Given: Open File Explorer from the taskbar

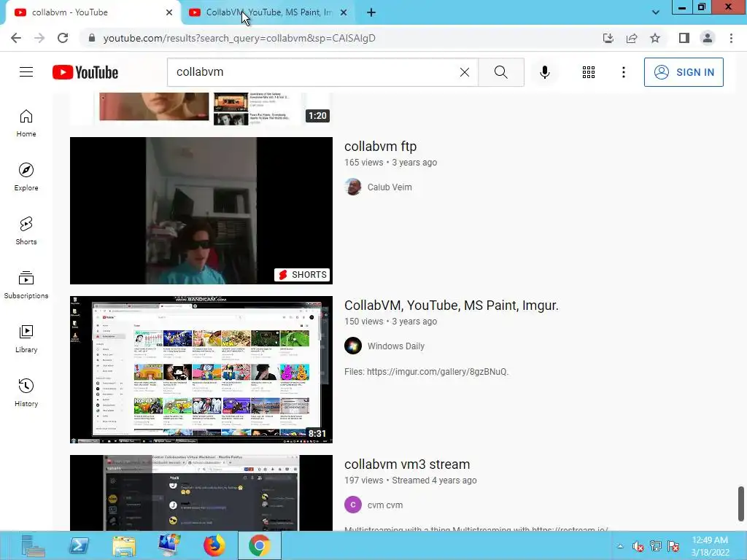Looking at the screenshot, I should click(x=124, y=545).
